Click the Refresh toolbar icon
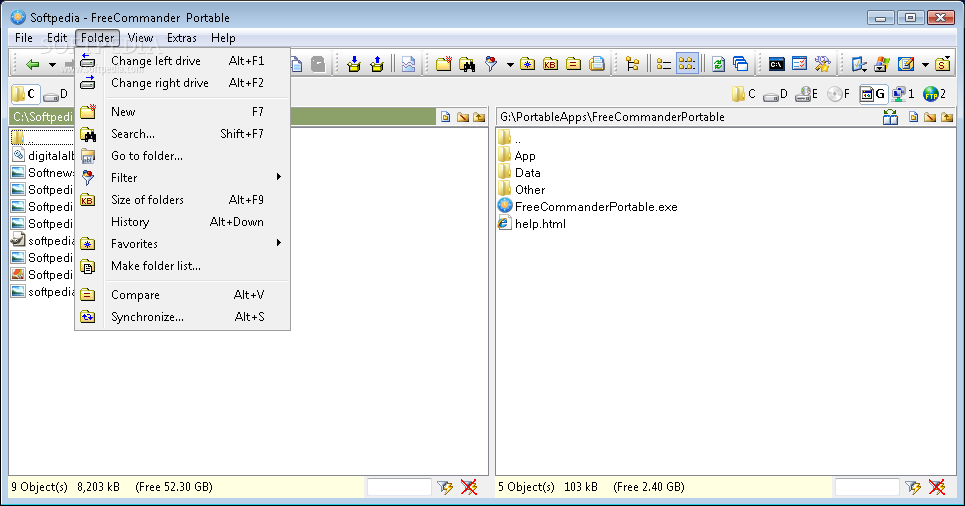 (x=718, y=64)
